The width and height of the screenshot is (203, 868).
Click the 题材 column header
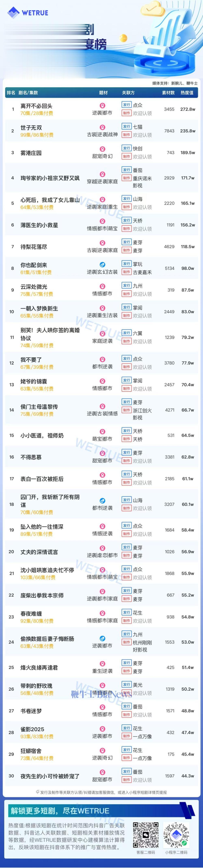coord(104,93)
